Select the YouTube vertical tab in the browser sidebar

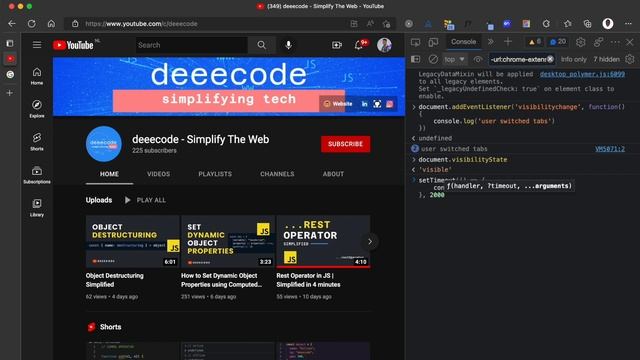pos(10,59)
